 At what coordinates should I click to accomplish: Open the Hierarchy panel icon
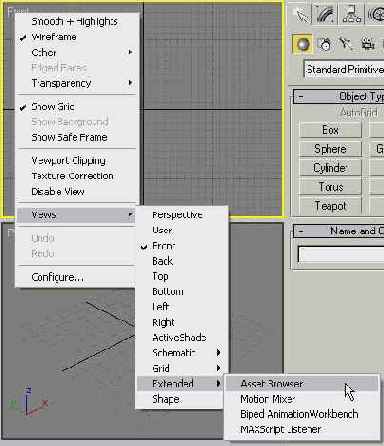coord(351,13)
